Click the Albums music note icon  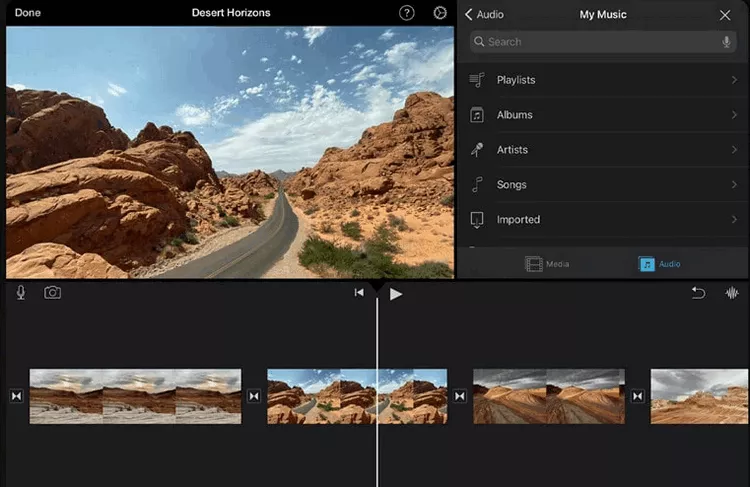(x=477, y=115)
